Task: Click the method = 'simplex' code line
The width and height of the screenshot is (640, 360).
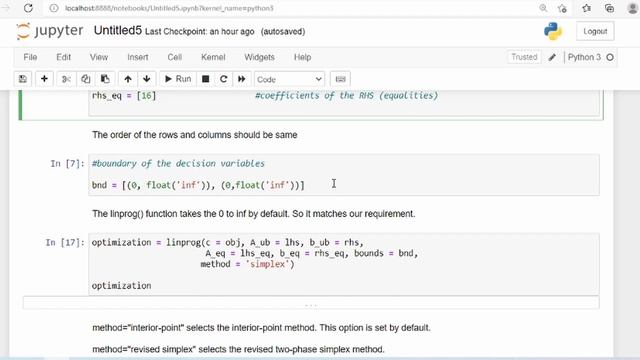Action: (247, 264)
